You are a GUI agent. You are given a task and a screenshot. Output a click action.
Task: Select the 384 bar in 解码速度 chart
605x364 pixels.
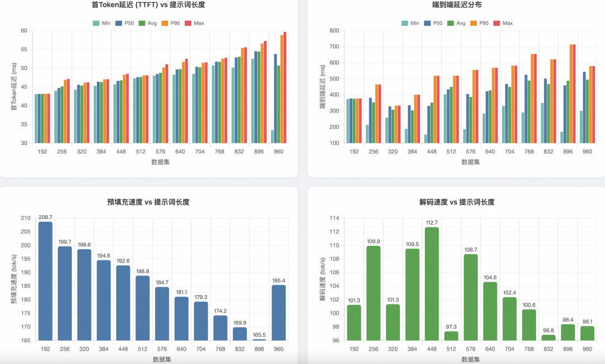pyautogui.click(x=412, y=295)
